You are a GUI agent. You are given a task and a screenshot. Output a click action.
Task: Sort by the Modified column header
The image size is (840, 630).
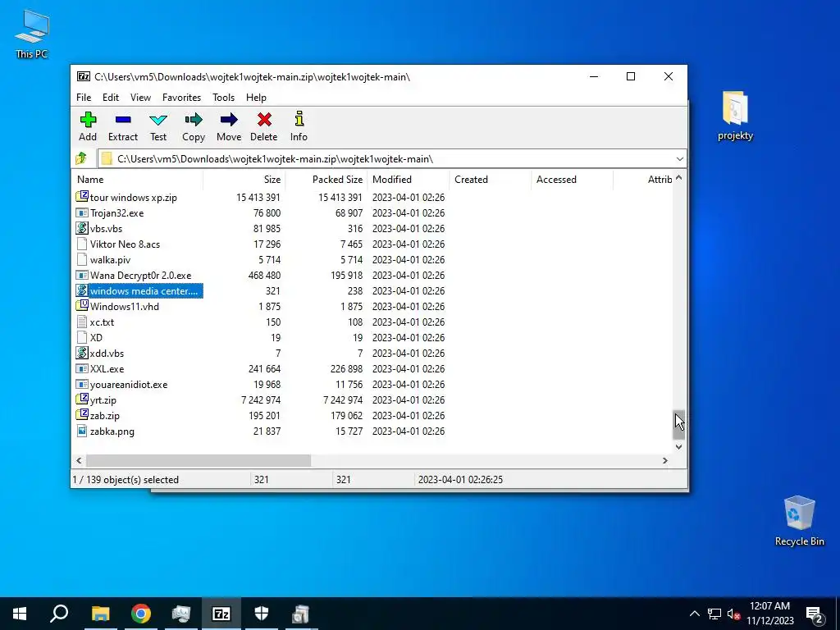coord(409,180)
